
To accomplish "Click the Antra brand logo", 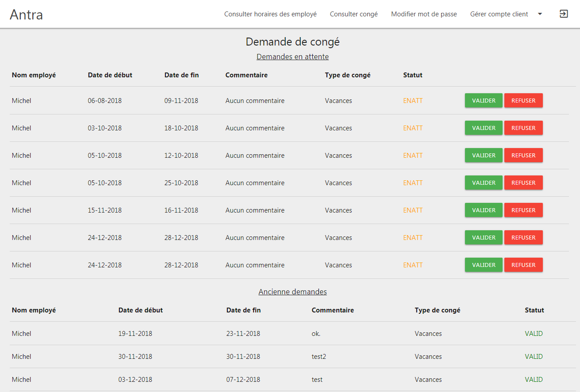I will click(27, 15).
